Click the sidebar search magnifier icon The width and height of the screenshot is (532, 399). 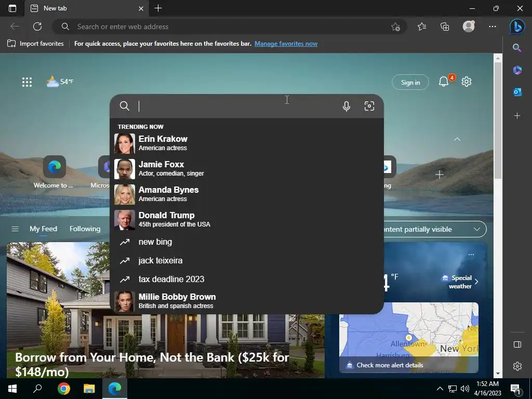[x=517, y=48]
